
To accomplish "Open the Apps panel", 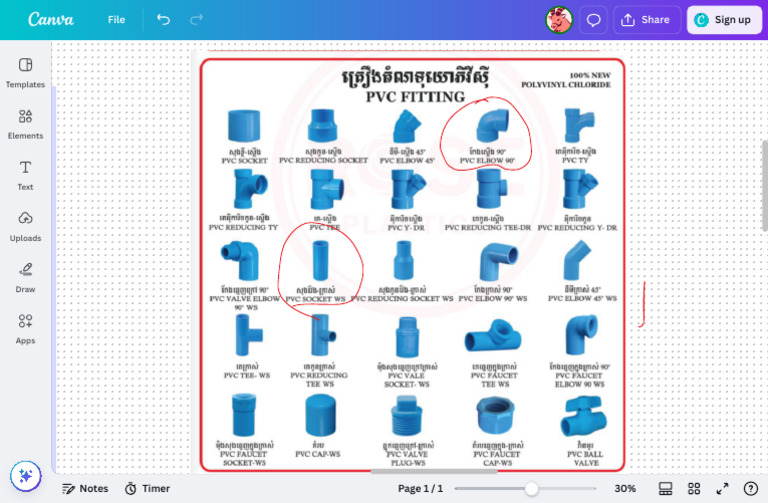I will point(25,328).
